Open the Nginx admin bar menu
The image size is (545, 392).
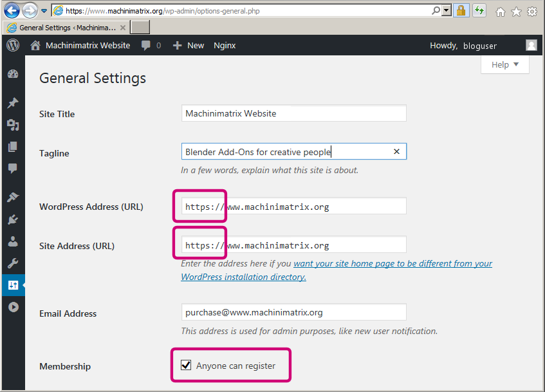click(225, 46)
